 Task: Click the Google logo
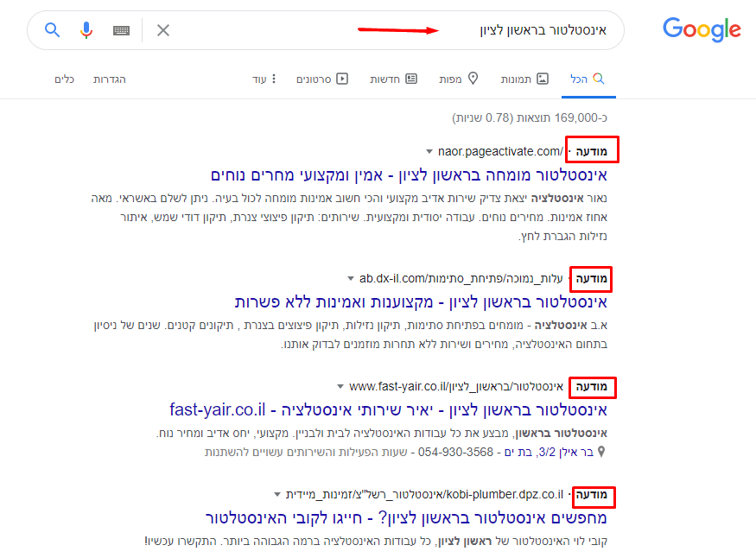click(x=702, y=30)
